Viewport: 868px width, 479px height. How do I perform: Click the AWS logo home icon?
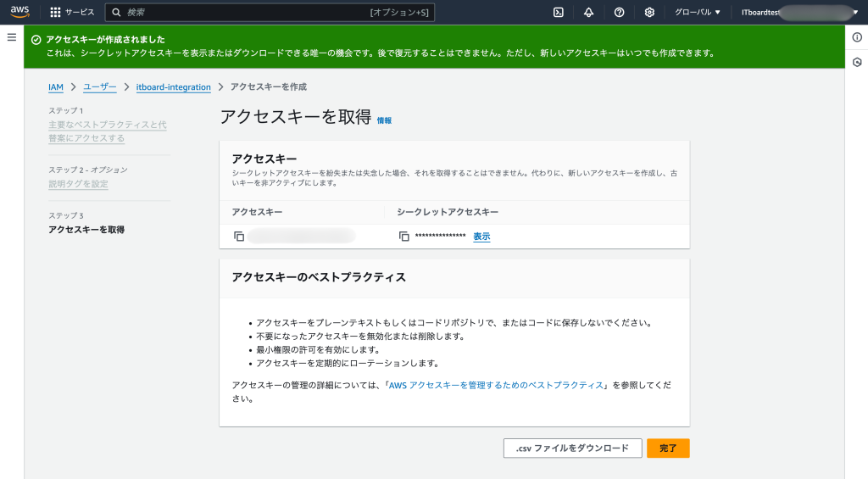(20, 12)
